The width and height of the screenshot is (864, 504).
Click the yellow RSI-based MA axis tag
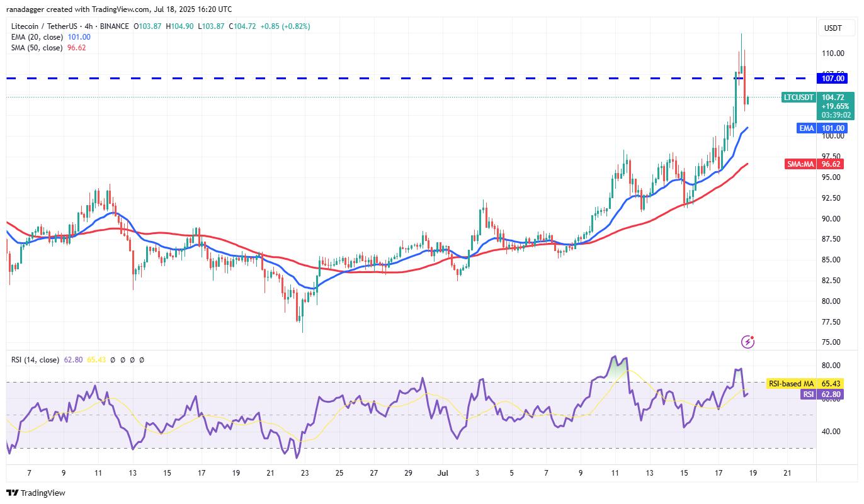pos(791,383)
